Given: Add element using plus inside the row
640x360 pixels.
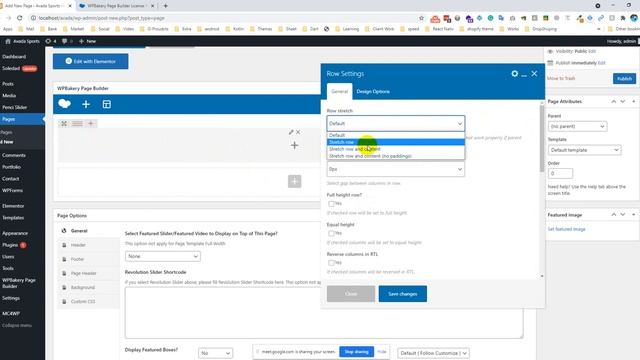Looking at the screenshot, I should point(294,145).
